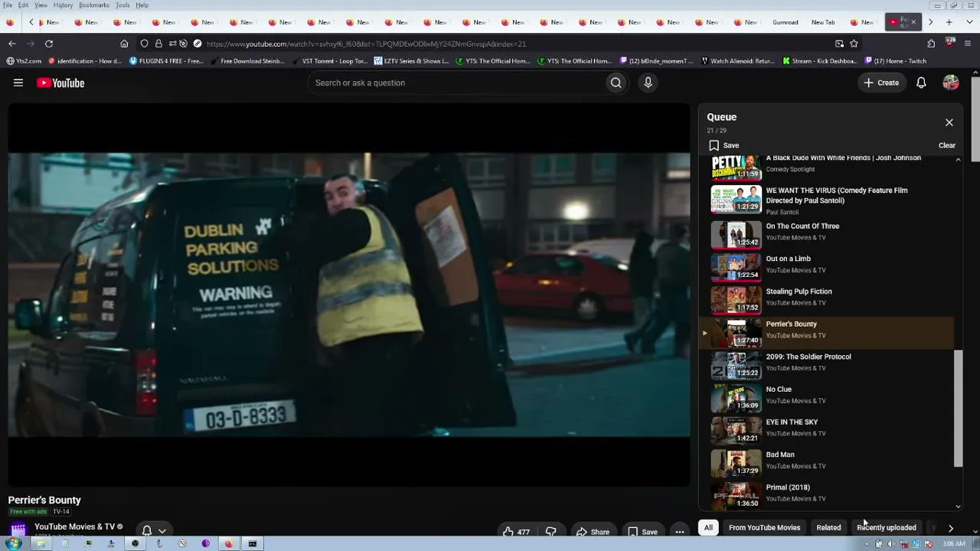Open the browser extensions puzzle icon

[x=931, y=44]
